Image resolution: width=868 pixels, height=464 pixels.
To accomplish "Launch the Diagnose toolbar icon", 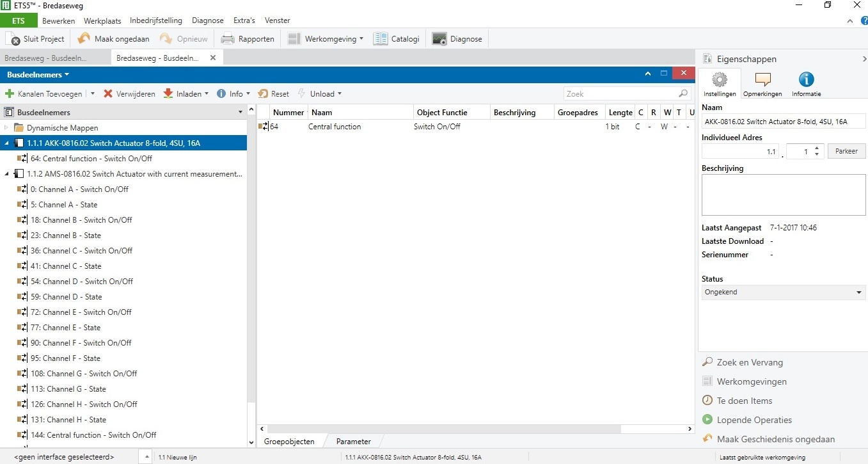I will click(x=439, y=39).
